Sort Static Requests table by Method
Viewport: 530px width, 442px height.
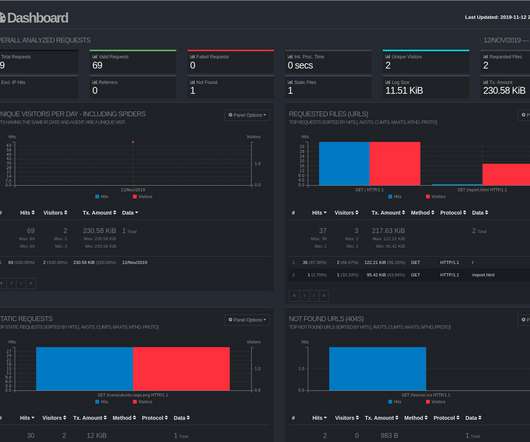tap(124, 418)
